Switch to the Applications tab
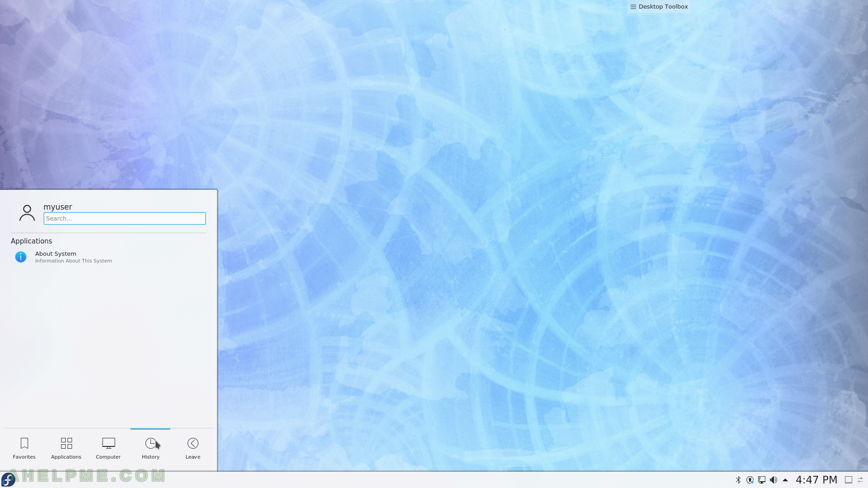The width and height of the screenshot is (868, 488). tap(66, 448)
